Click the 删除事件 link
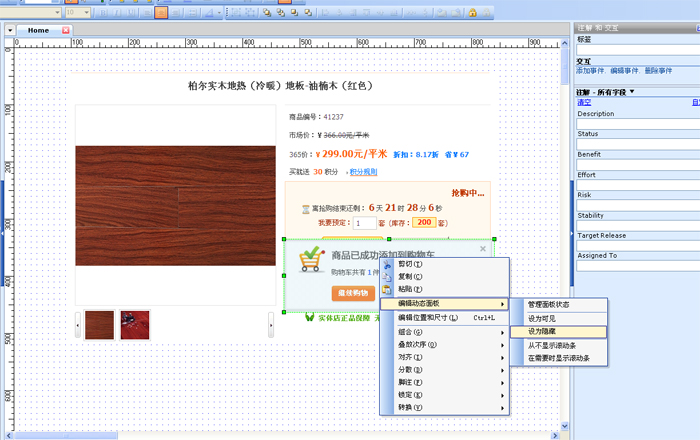The width and height of the screenshot is (700, 440). point(658,71)
